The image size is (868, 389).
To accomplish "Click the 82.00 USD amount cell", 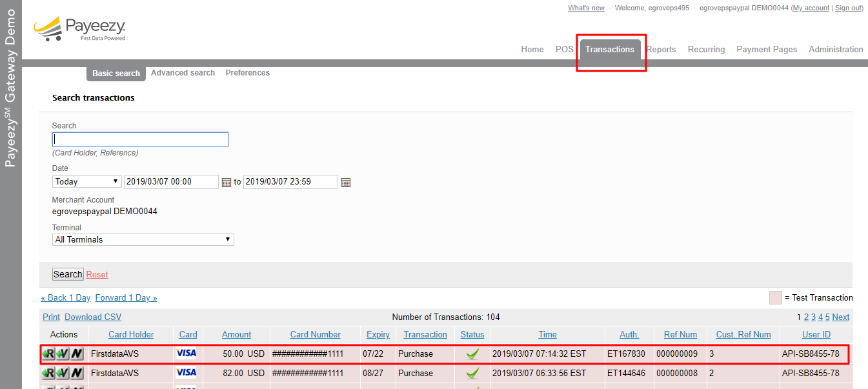I will click(x=243, y=373).
